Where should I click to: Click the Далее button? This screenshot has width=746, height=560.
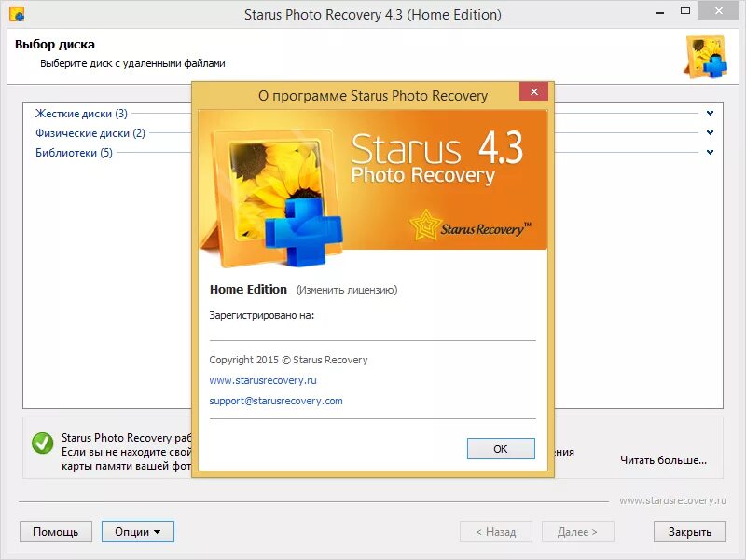coord(577,531)
